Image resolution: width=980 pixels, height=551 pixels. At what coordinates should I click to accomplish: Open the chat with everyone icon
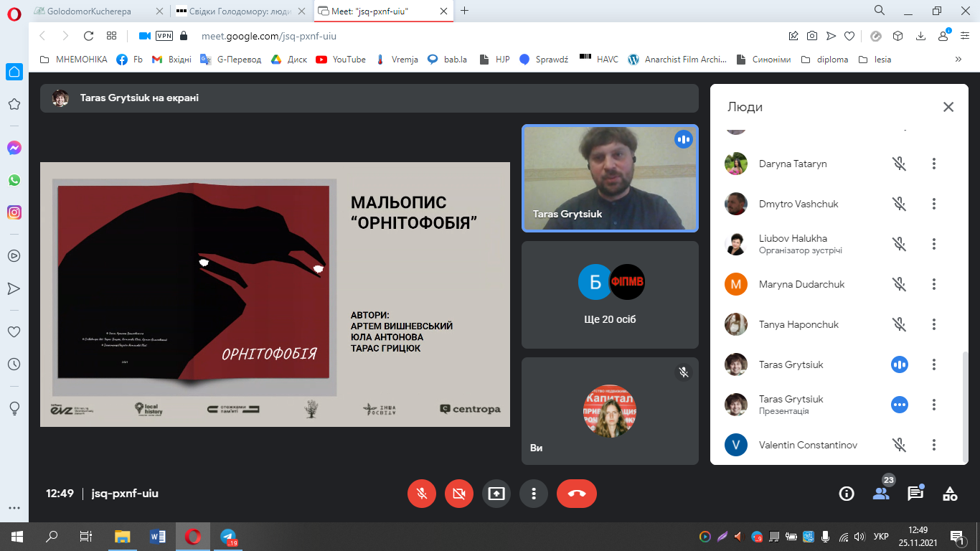(915, 494)
